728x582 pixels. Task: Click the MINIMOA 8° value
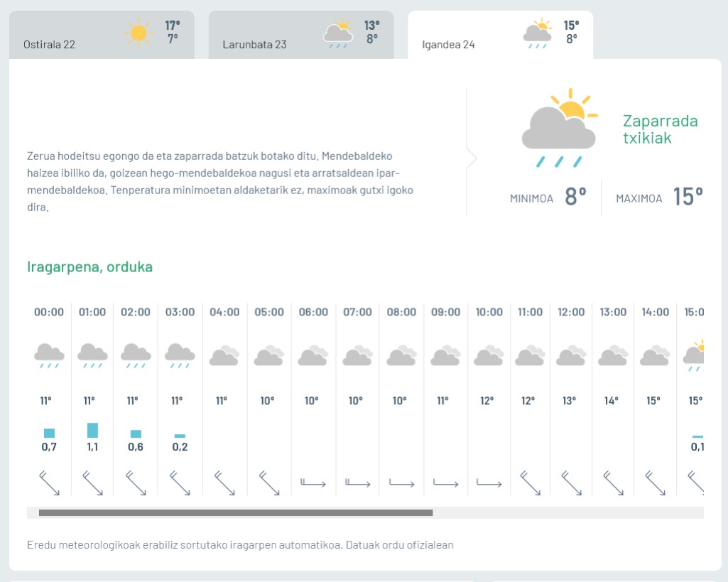coord(575,196)
